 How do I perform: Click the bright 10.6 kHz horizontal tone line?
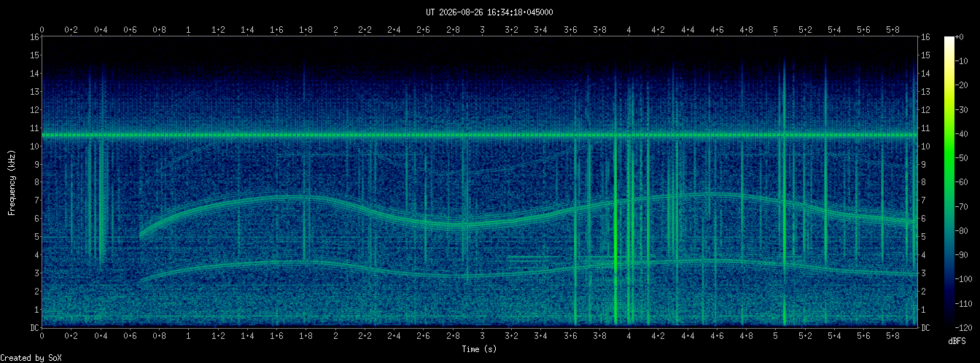coord(480,136)
